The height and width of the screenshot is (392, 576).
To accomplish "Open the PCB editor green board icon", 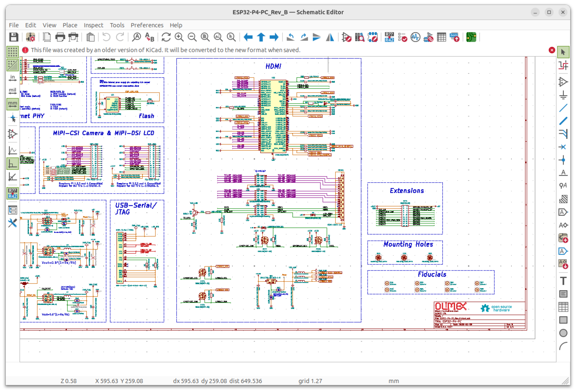I will point(471,37).
